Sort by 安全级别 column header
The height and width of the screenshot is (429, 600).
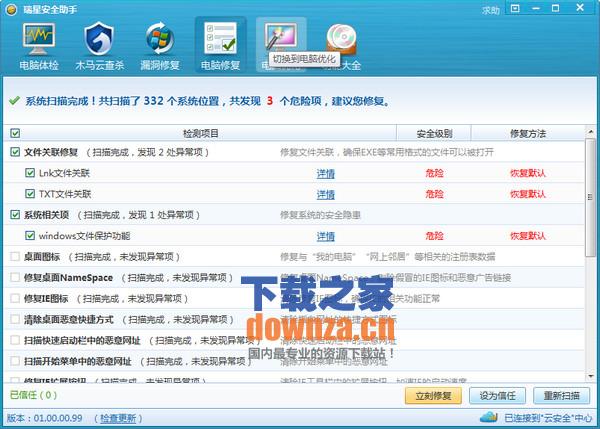click(x=434, y=134)
